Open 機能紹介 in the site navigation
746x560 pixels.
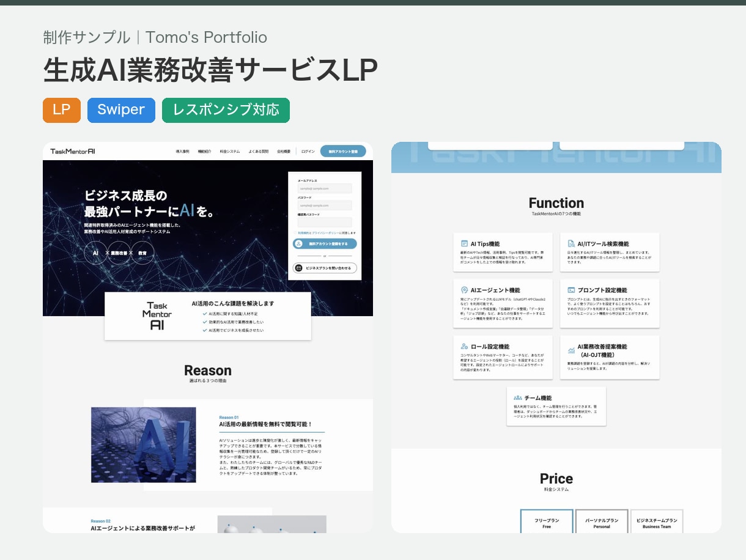(204, 151)
